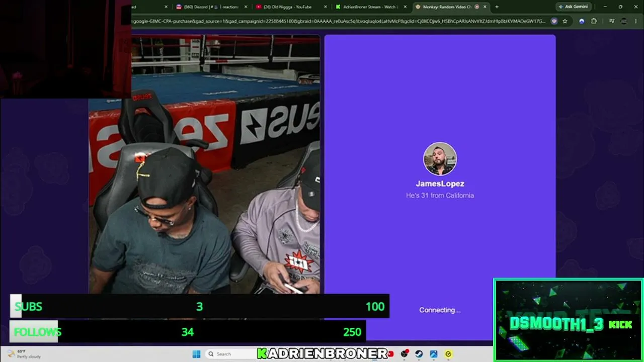The image size is (644, 362).
Task: Click the "He's 31 from California" text
Action: [440, 196]
